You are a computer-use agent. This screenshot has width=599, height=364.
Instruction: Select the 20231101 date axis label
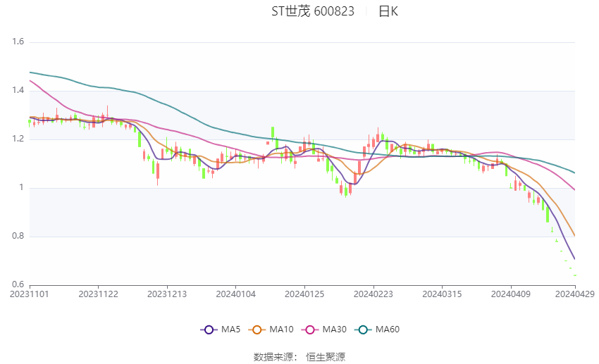[x=30, y=294]
